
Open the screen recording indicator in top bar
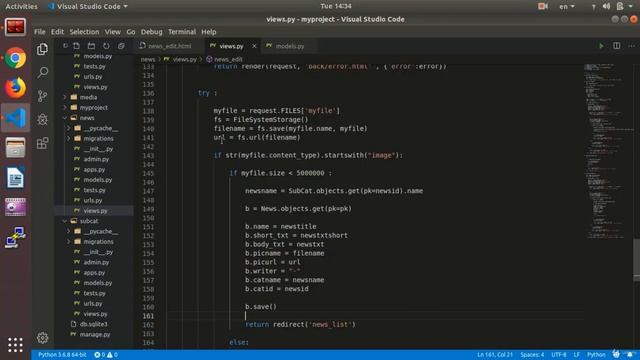(543, 6)
